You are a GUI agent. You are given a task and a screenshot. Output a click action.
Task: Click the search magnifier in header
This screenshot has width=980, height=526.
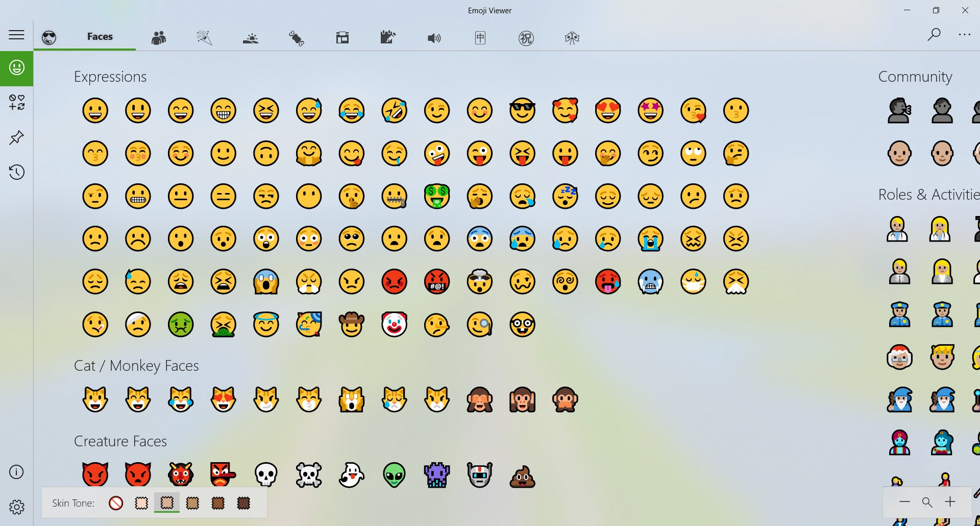[x=934, y=35]
